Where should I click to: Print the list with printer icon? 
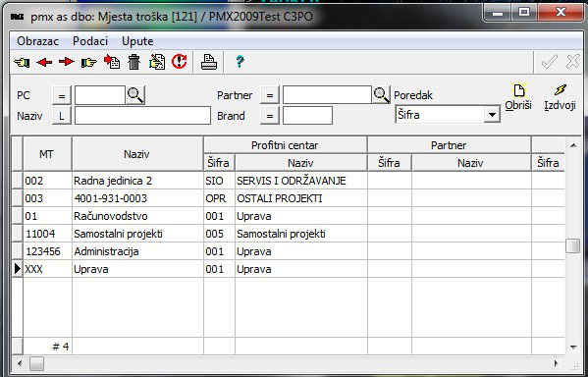coord(208,62)
